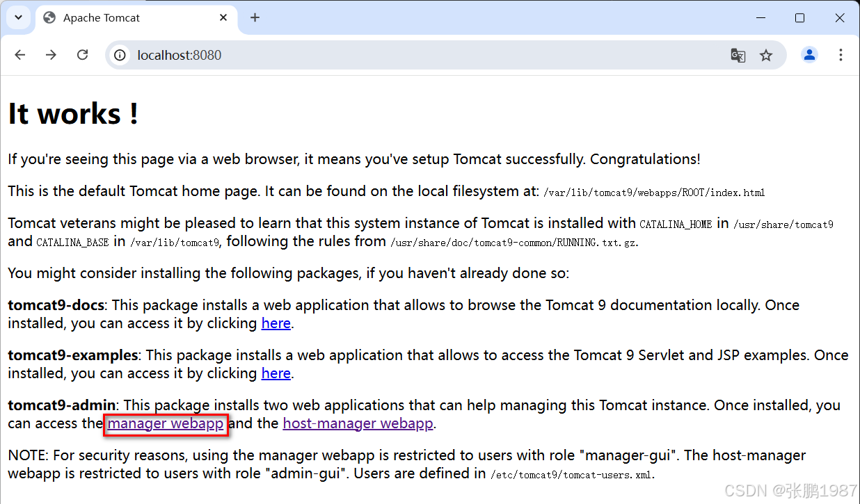
Task: Click the tomcat-users.xml path text
Action: (x=572, y=475)
